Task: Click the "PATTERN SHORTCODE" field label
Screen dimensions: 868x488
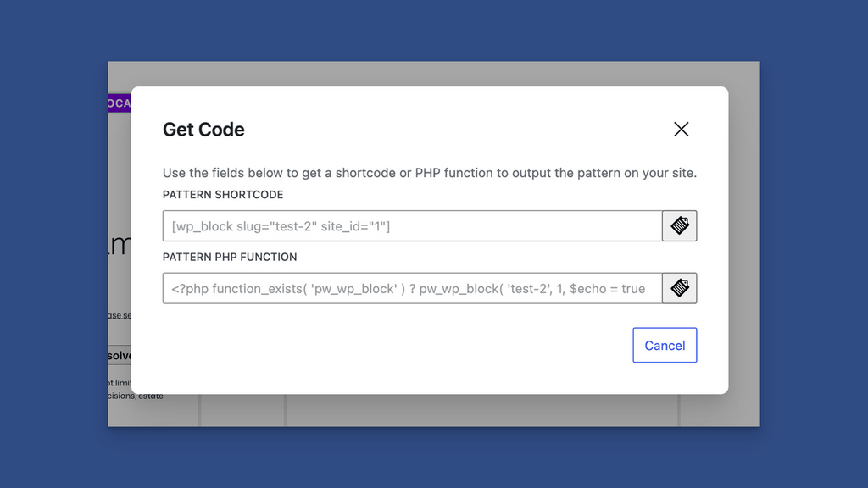Action: (223, 195)
